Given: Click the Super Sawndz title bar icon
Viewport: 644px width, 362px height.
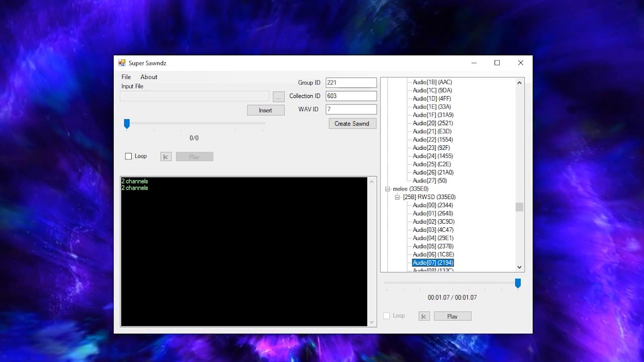Looking at the screenshot, I should coord(122,63).
